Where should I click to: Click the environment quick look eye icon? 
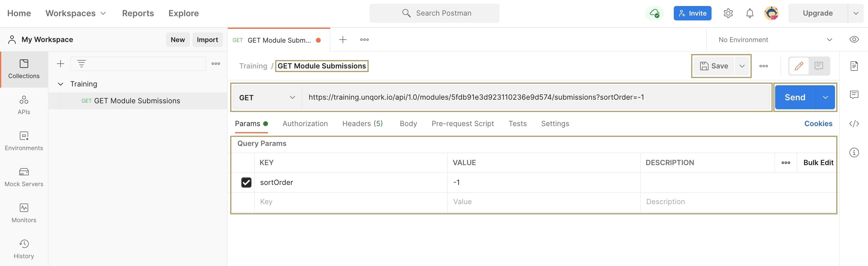pyautogui.click(x=854, y=40)
